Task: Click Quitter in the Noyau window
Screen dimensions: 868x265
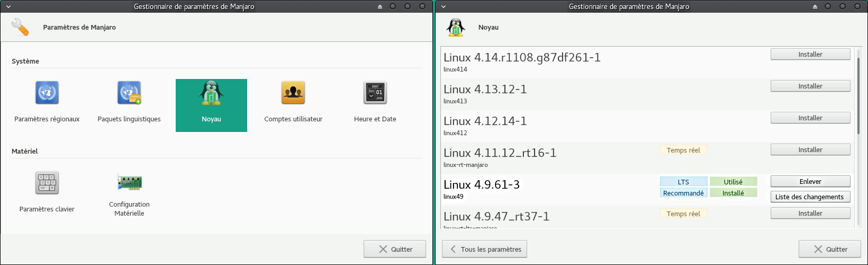Action: click(830, 249)
